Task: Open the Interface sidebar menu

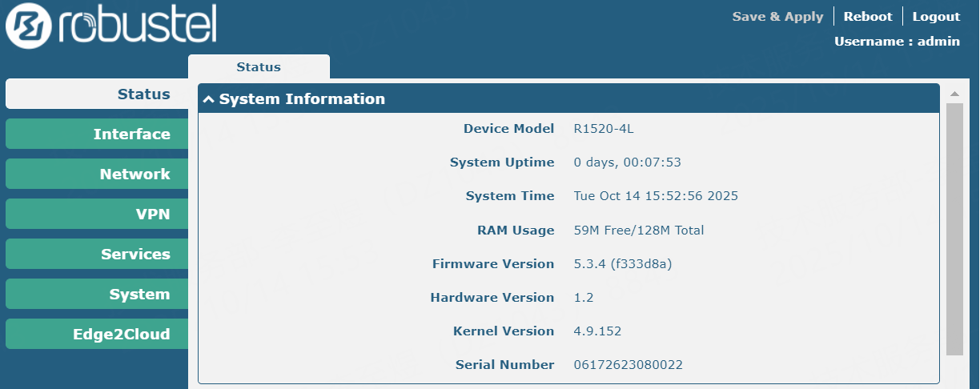Action: point(98,134)
